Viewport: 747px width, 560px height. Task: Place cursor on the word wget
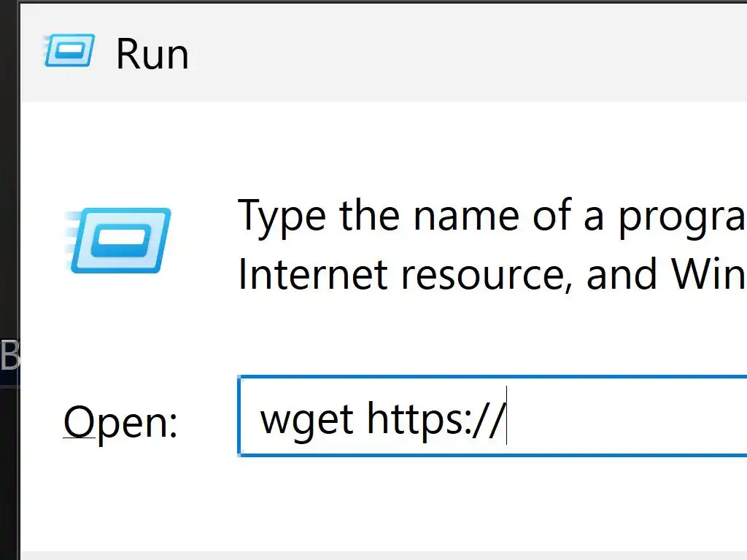(x=306, y=420)
